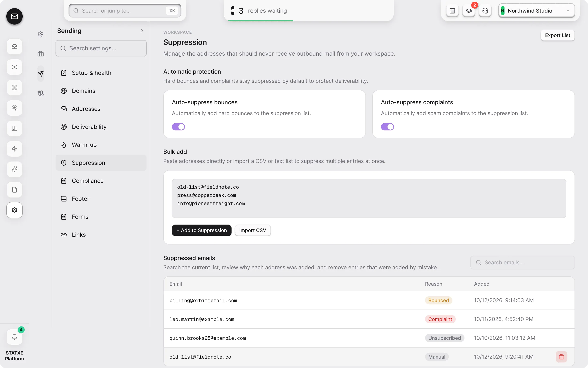The width and height of the screenshot is (588, 368).
Task: Open the calendar icon in top bar
Action: point(452,11)
